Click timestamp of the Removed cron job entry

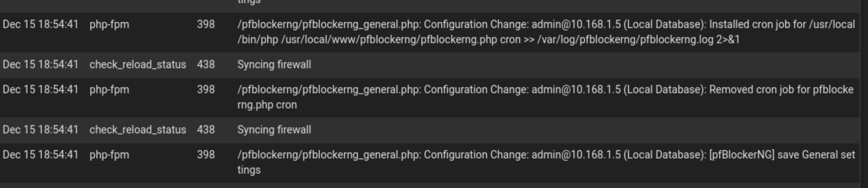click(x=40, y=89)
